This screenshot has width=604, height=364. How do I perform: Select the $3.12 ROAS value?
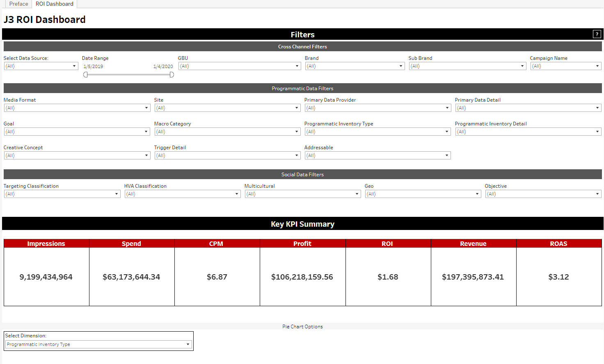click(x=558, y=277)
